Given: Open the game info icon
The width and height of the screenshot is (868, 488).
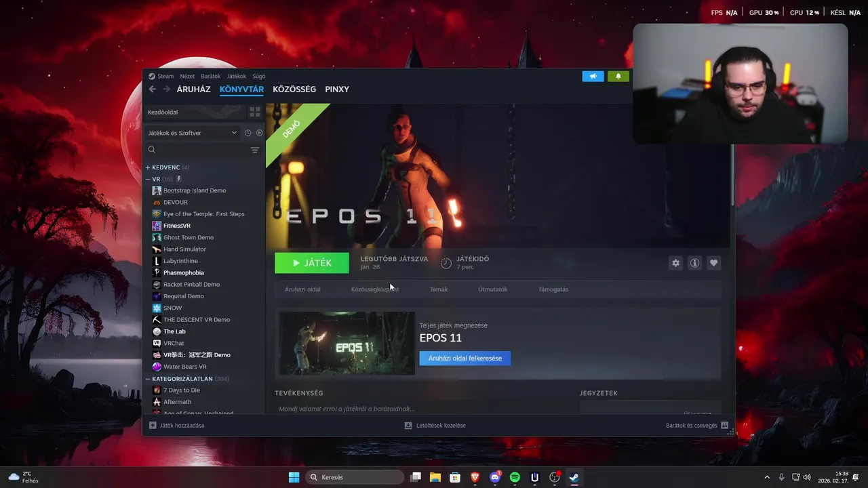Looking at the screenshot, I should coord(694,263).
